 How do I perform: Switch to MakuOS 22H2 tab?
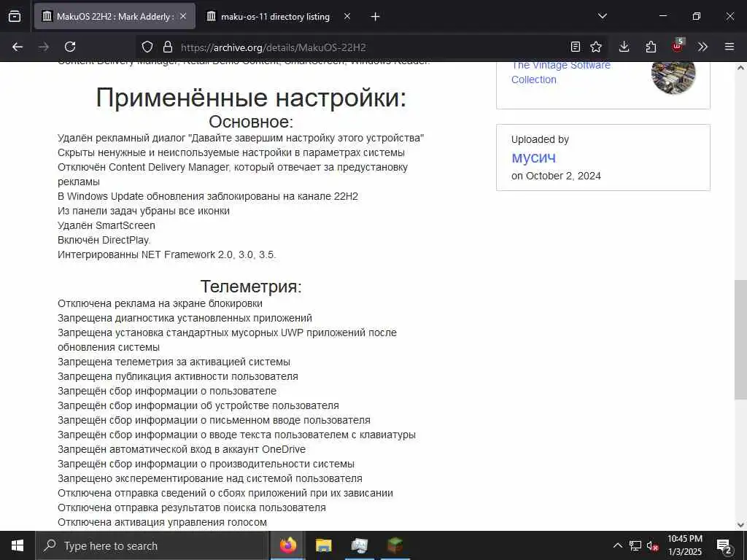pos(115,16)
